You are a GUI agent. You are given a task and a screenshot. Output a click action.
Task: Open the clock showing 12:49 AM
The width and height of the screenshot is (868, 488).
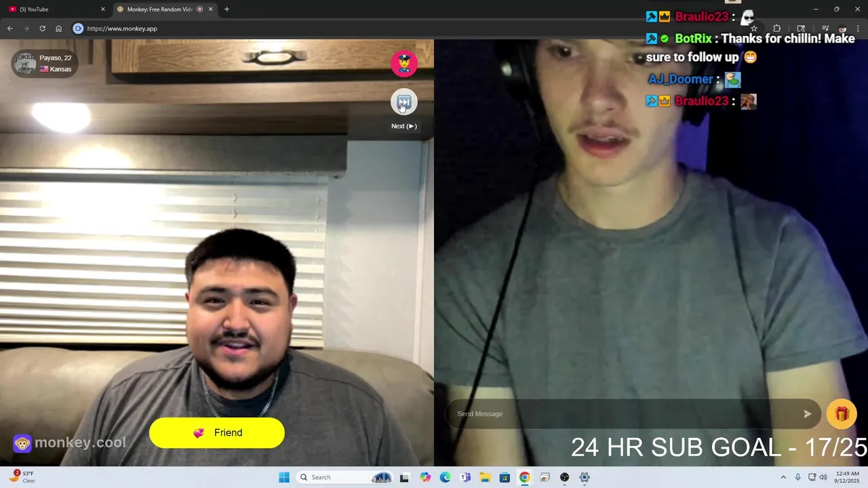tap(848, 478)
